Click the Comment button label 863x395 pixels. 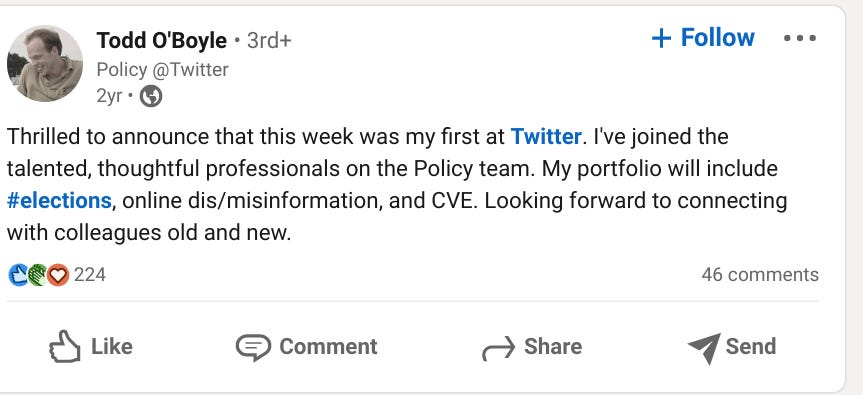pos(328,347)
